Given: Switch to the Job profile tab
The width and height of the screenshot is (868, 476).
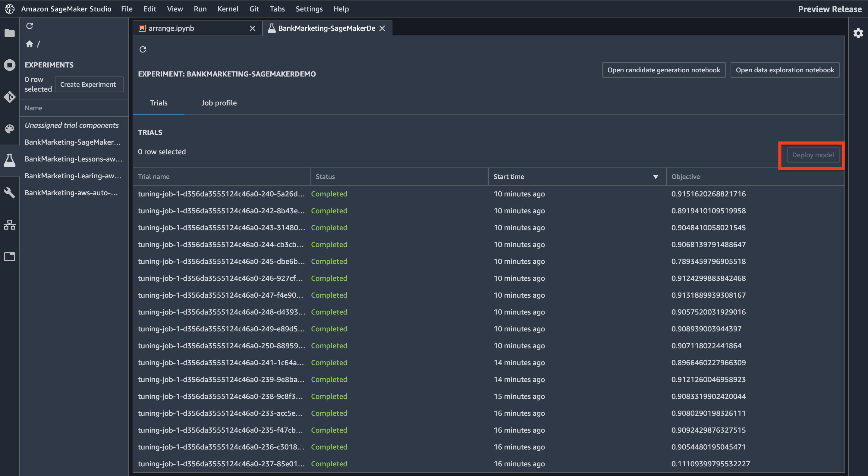Looking at the screenshot, I should (x=219, y=103).
